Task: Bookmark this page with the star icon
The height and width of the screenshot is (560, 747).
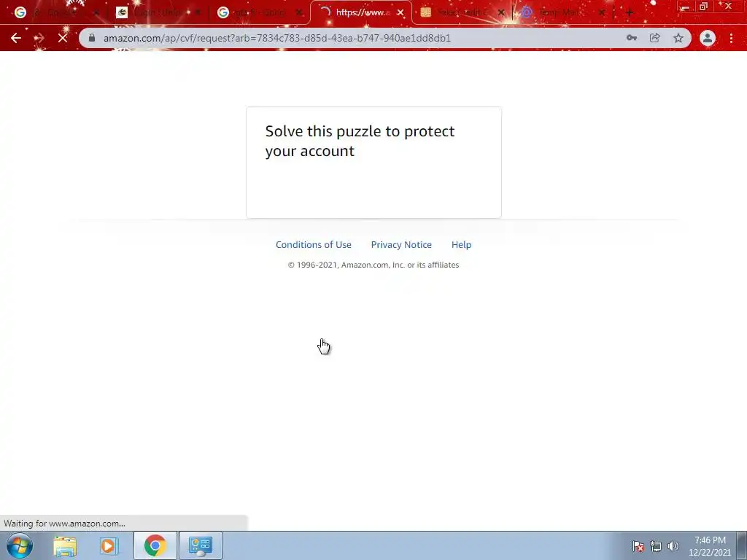Action: pos(678,38)
